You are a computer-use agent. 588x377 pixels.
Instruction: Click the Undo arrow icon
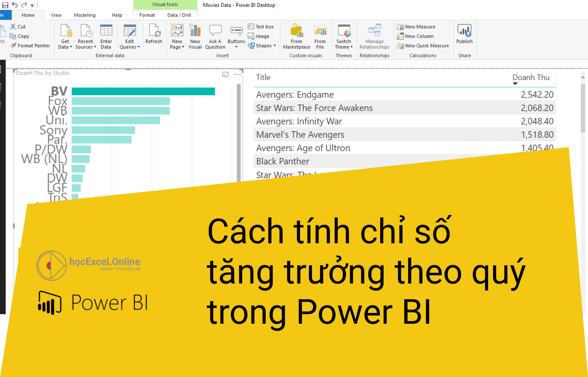point(15,5)
